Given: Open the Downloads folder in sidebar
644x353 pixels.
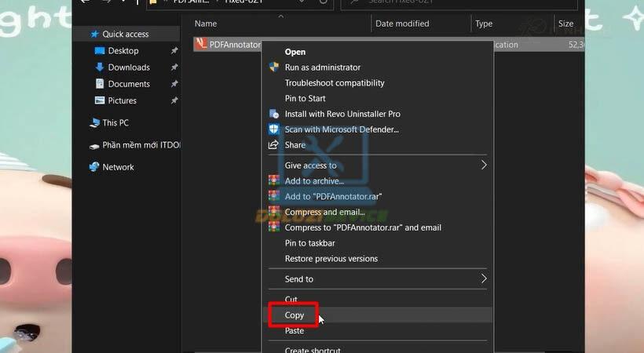Looking at the screenshot, I should [x=129, y=67].
